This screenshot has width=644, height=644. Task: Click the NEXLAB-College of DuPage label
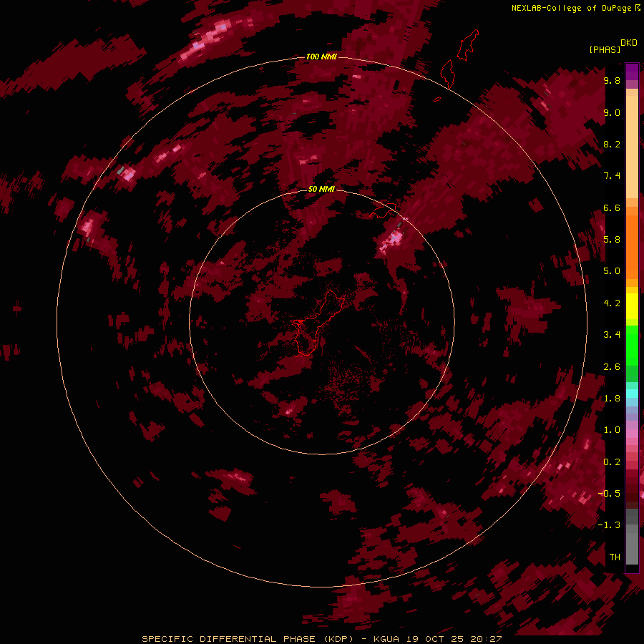[x=572, y=8]
